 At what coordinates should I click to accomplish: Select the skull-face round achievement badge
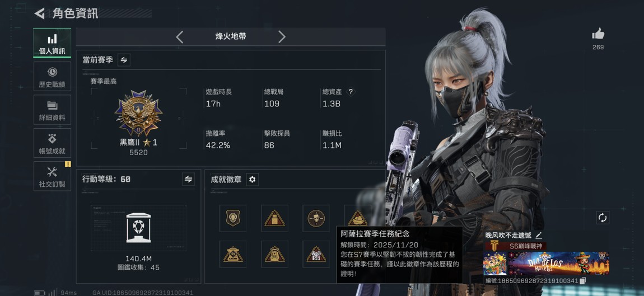click(316, 218)
